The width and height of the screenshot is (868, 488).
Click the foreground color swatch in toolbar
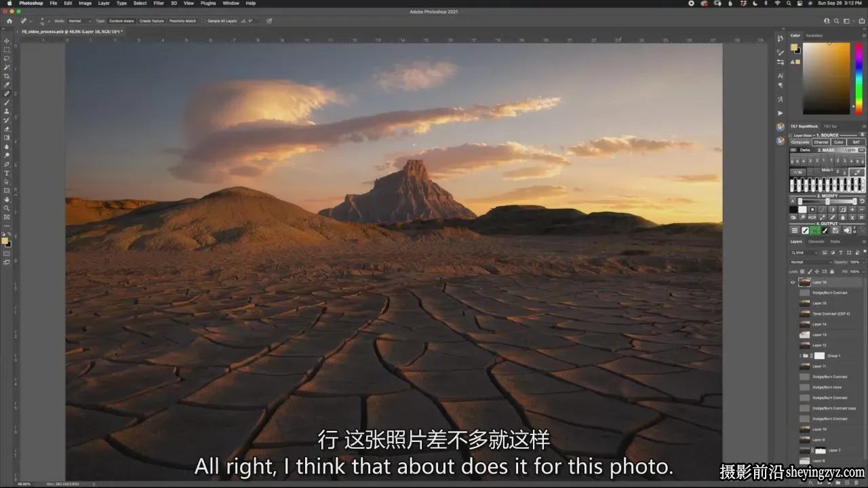pyautogui.click(x=5, y=241)
